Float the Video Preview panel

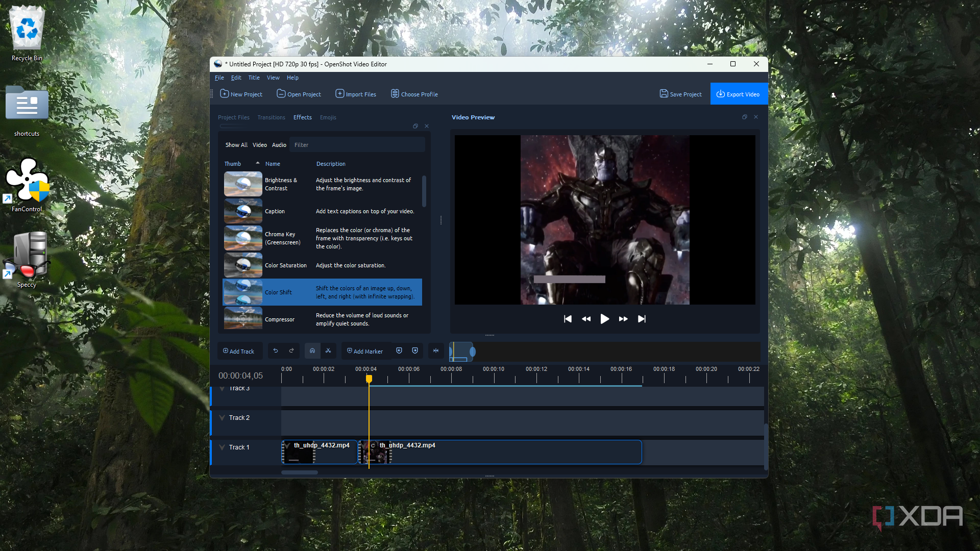[745, 117]
